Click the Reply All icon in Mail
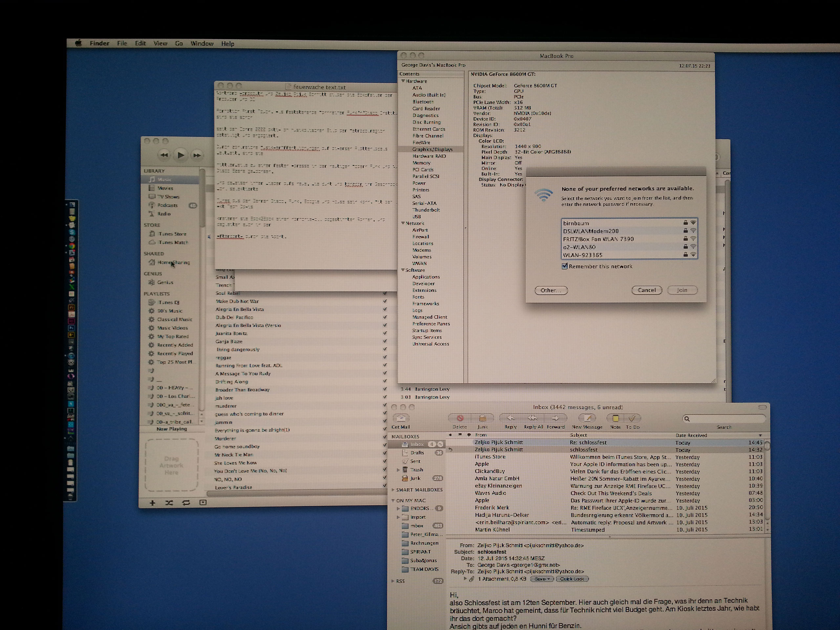 533,418
